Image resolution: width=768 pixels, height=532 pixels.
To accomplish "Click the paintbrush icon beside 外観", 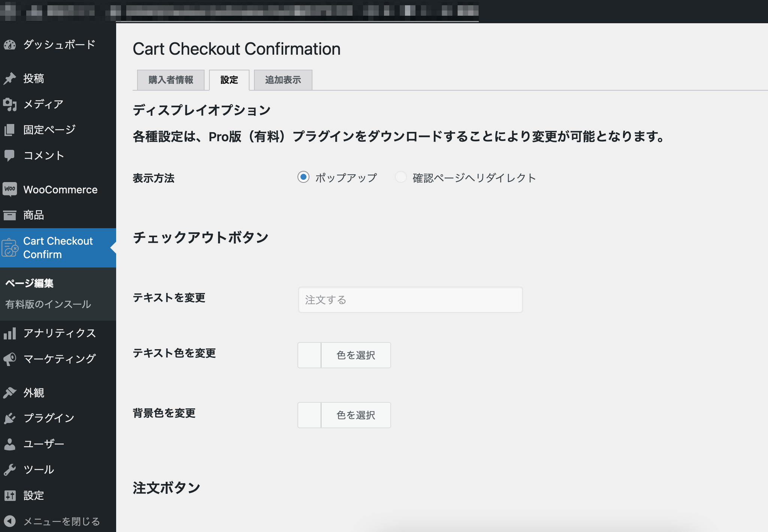I will coord(10,393).
